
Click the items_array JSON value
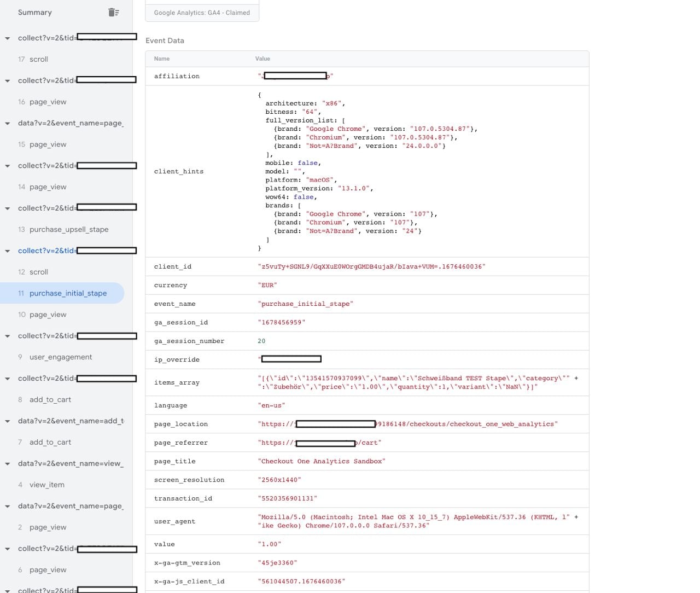[x=418, y=382]
